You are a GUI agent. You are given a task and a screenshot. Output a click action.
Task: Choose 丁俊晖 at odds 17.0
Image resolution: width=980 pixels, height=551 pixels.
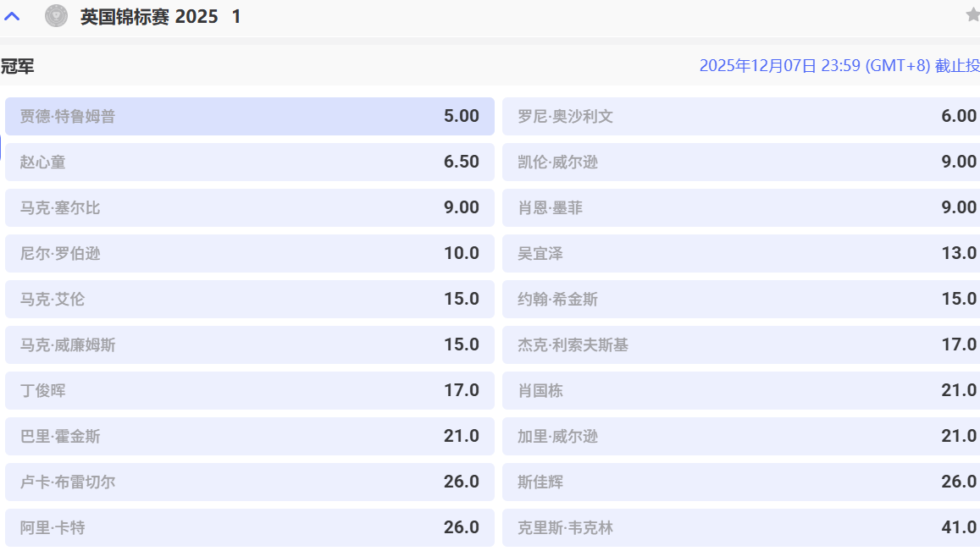tap(250, 390)
